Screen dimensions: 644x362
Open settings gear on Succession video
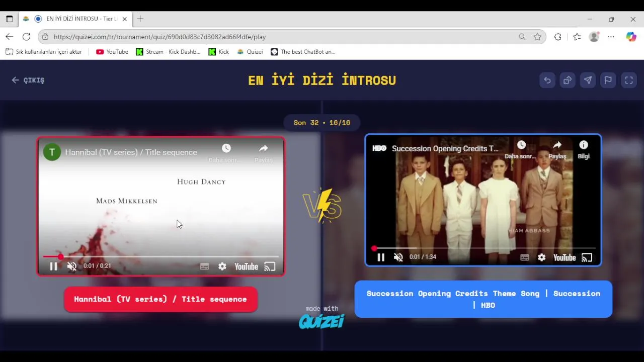point(541,257)
